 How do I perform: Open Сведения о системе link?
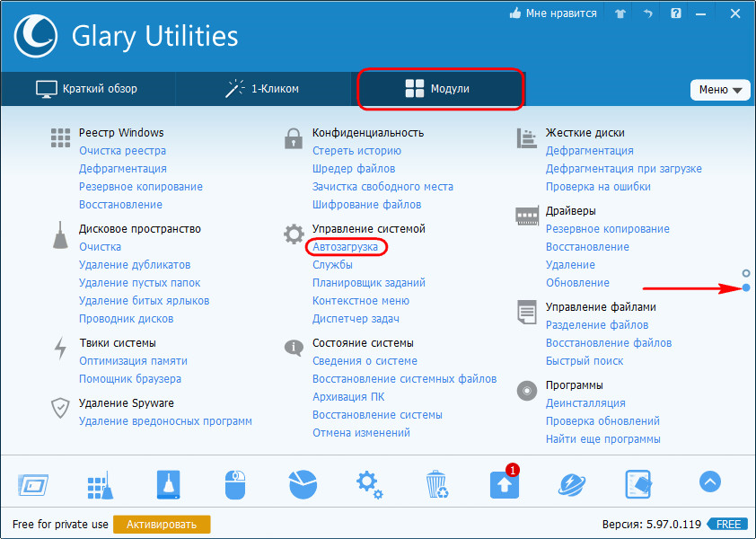coord(365,361)
